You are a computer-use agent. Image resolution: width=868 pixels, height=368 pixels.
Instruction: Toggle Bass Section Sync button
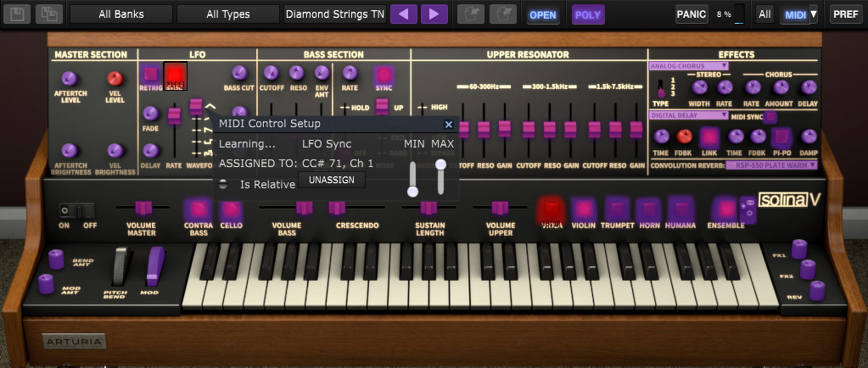click(x=383, y=74)
